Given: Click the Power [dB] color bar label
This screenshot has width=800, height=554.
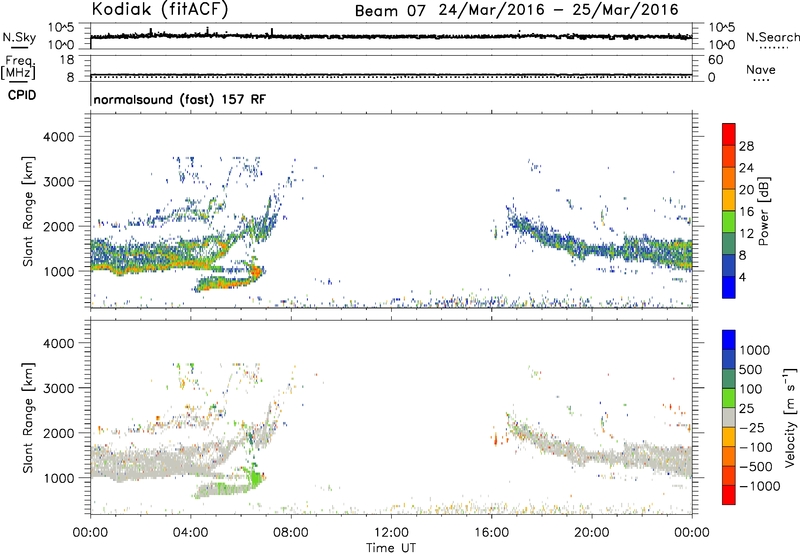Looking at the screenshot, I should point(764,211).
